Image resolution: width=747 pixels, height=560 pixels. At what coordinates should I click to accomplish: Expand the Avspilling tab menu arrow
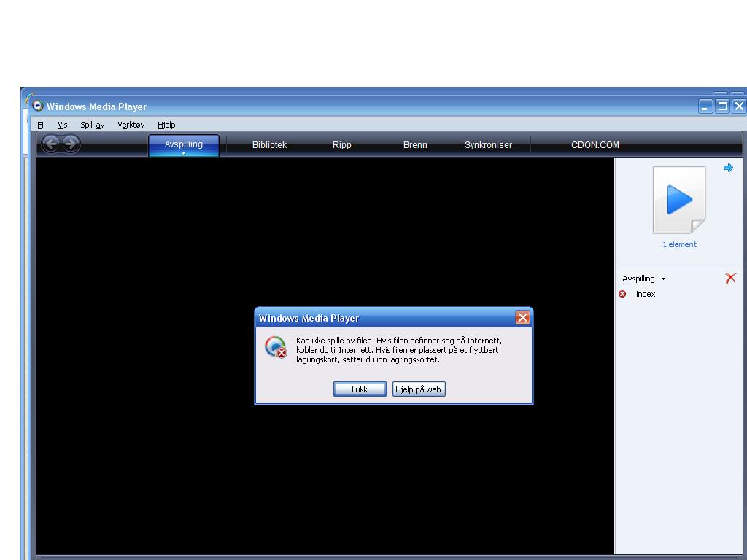183,153
